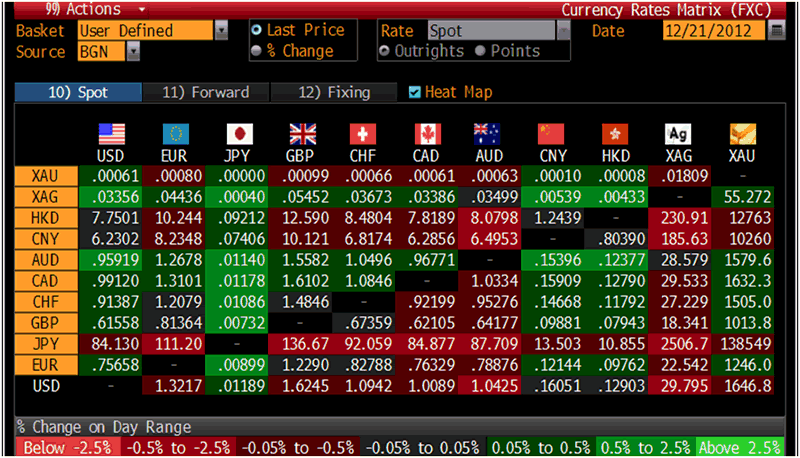
Task: Click the XAU row label button
Action: pos(45,175)
